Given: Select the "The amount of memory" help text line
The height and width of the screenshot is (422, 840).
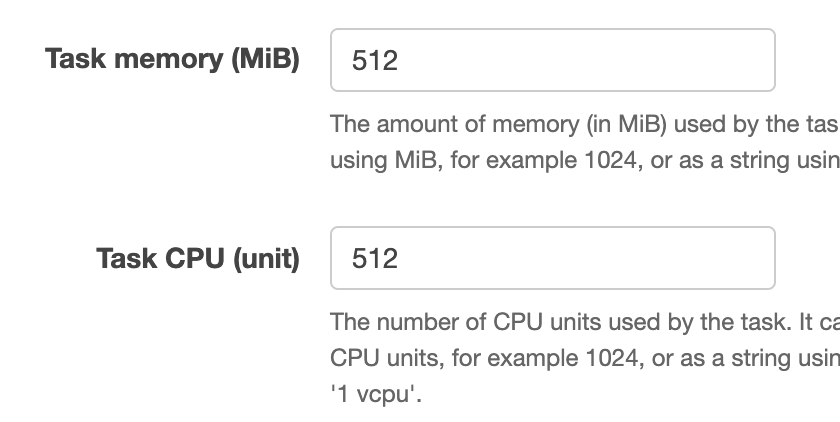Looking at the screenshot, I should 585,124.
